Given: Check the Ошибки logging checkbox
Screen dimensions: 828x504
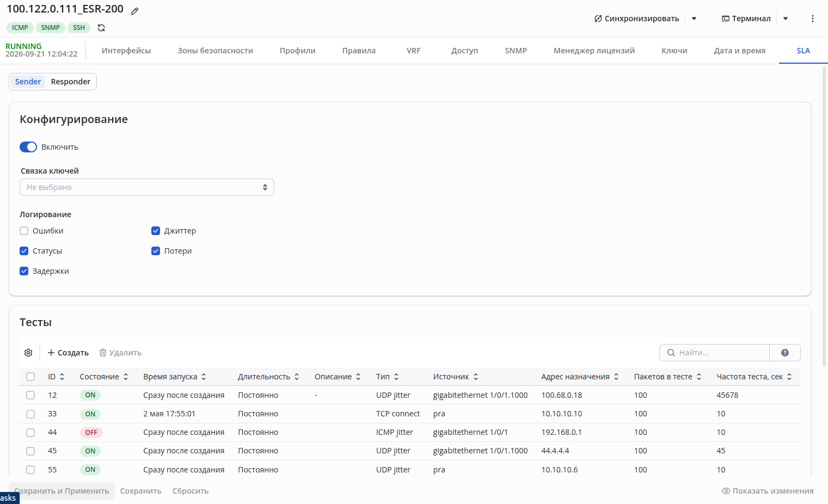Looking at the screenshot, I should coord(24,231).
